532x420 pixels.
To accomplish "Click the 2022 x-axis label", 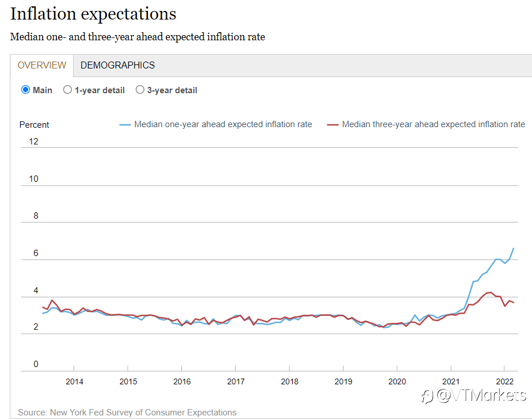I will [x=504, y=381].
